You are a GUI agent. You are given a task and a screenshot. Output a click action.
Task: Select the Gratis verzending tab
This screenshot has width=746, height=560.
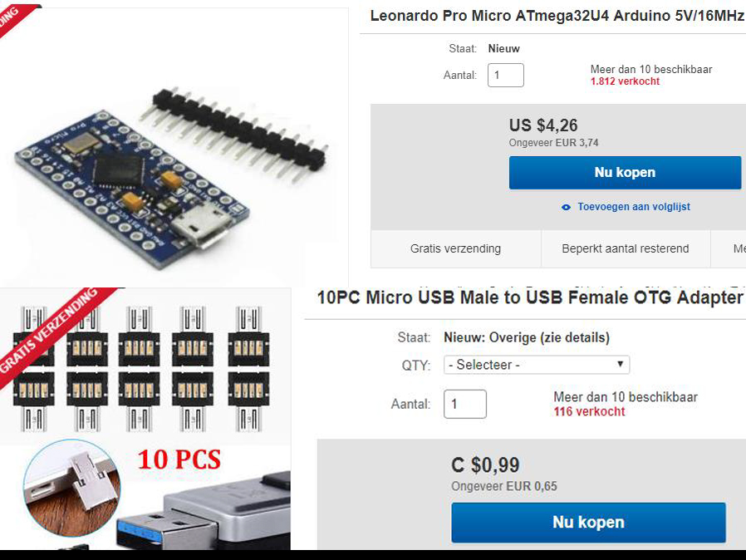tap(455, 248)
